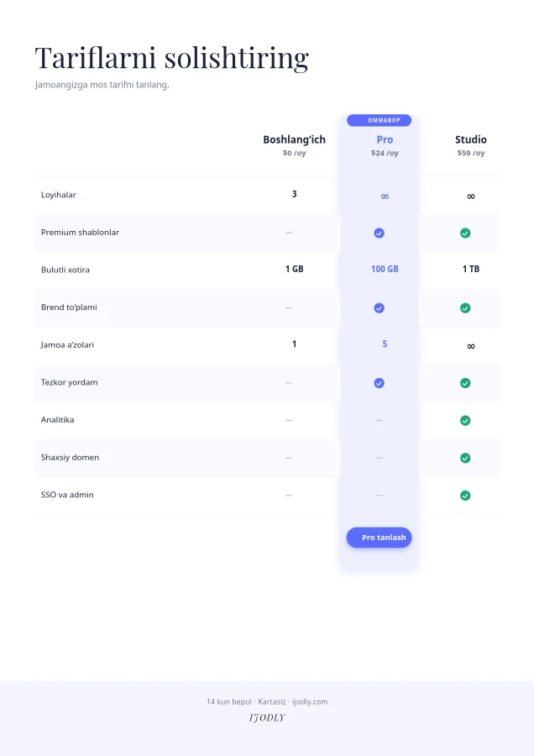Click the IJODLY logo in footer
Screen dimensions: 534x756
click(267, 718)
